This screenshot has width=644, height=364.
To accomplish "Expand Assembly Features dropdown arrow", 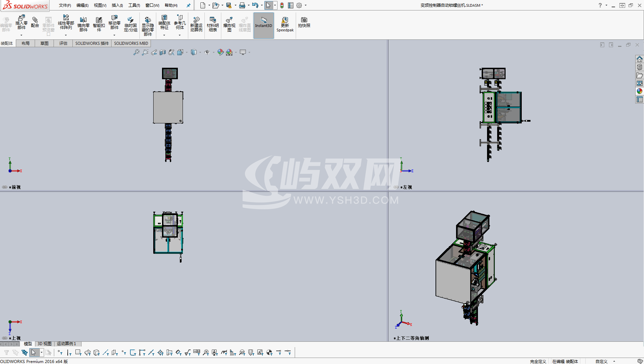I will [164, 35].
